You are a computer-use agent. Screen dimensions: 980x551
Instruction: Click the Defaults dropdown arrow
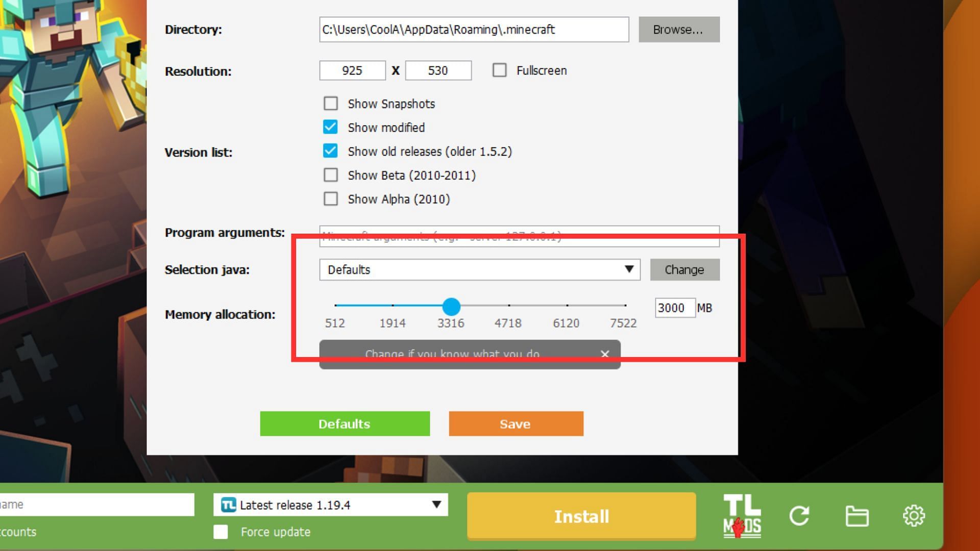point(629,269)
